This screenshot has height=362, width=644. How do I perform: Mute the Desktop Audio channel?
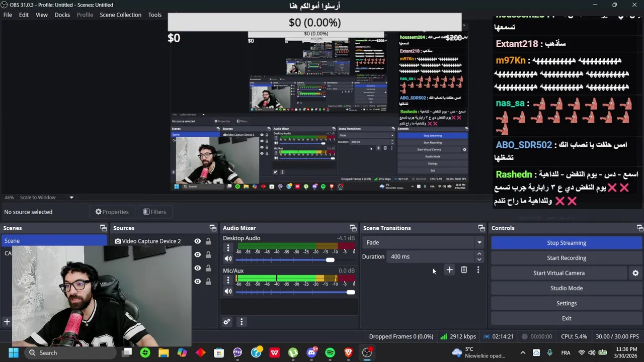click(228, 259)
